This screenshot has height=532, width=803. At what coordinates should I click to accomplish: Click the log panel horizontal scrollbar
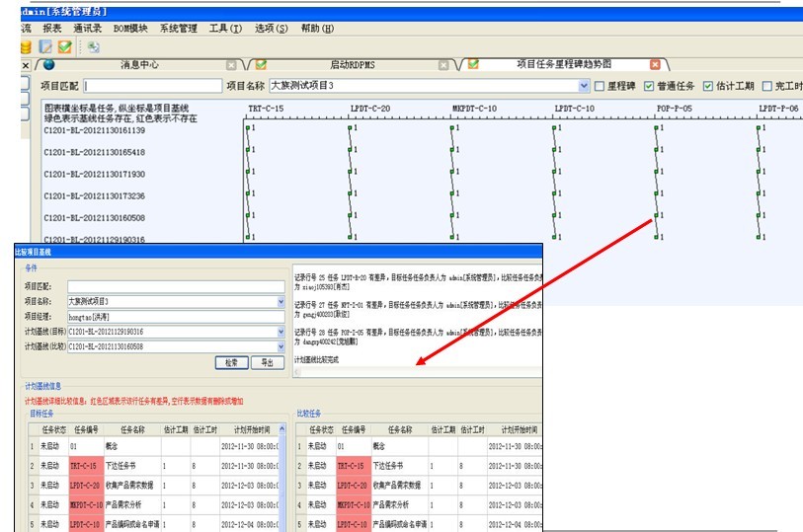[415, 373]
